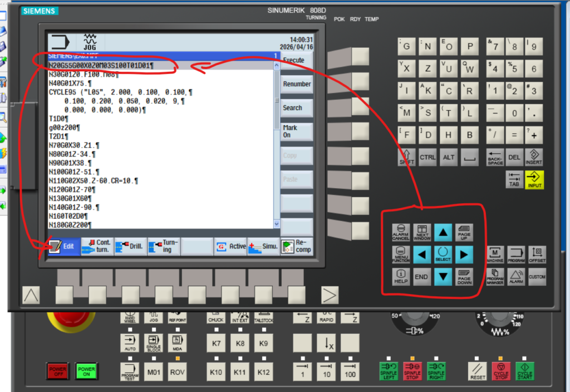Toggle the ROV rapid override key
The width and height of the screenshot is (570, 392).
(177, 371)
